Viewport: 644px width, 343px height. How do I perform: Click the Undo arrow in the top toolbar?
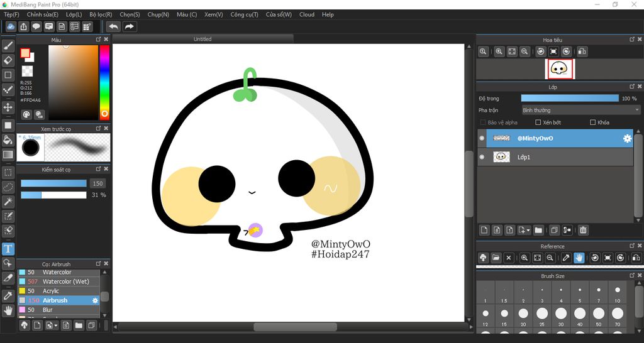pyautogui.click(x=113, y=26)
